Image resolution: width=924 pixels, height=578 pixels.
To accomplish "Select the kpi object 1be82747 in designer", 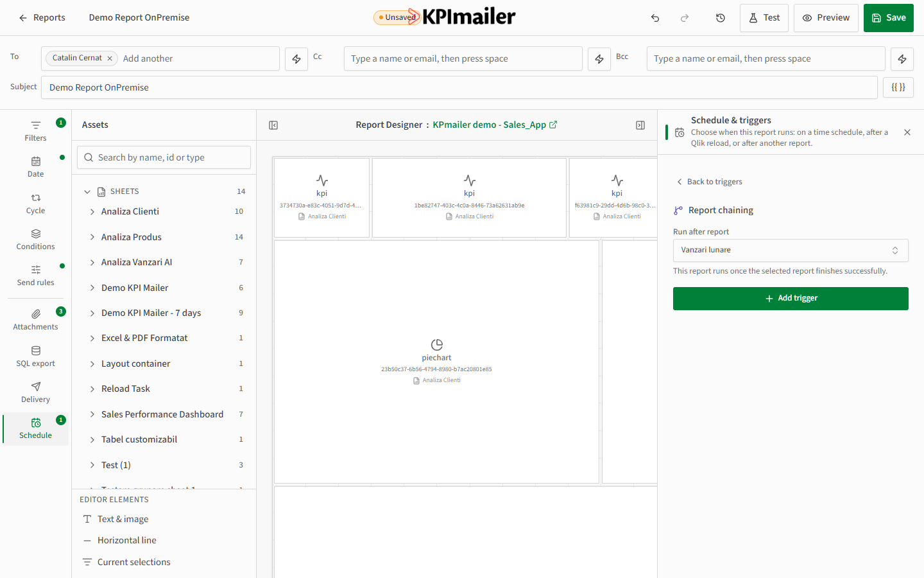I will tap(469, 198).
